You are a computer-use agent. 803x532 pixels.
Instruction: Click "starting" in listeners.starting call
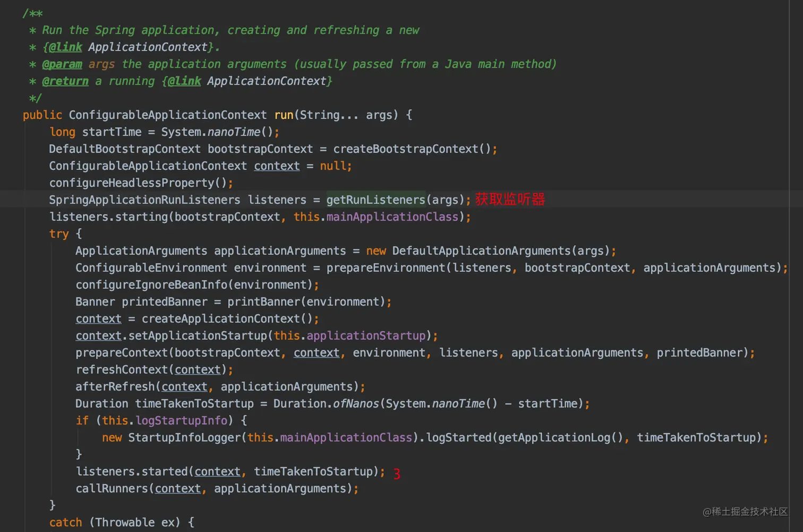tap(141, 217)
